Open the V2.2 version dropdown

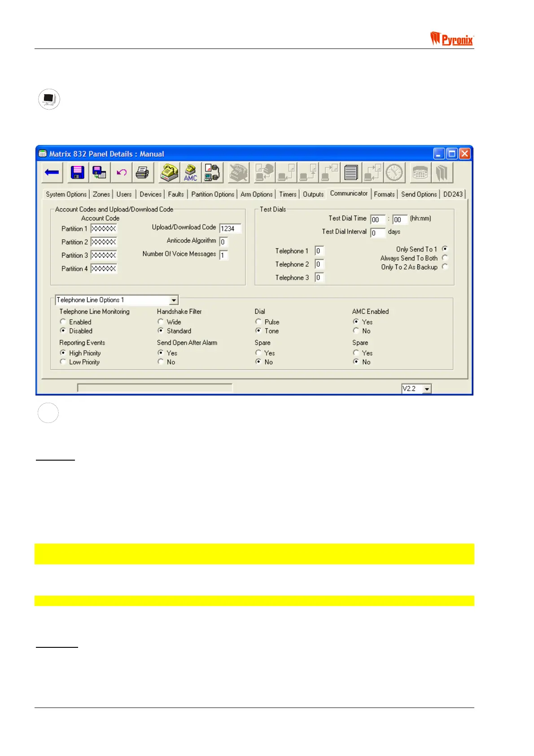427,389
